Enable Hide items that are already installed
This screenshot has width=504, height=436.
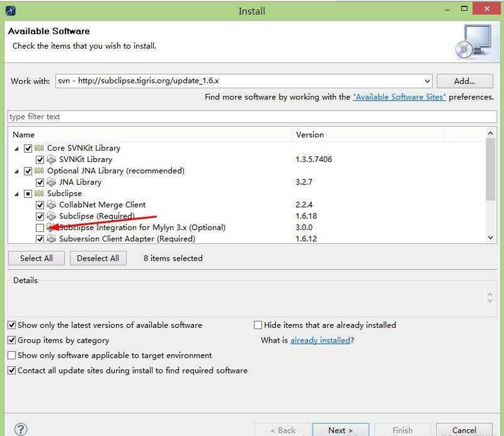258,325
